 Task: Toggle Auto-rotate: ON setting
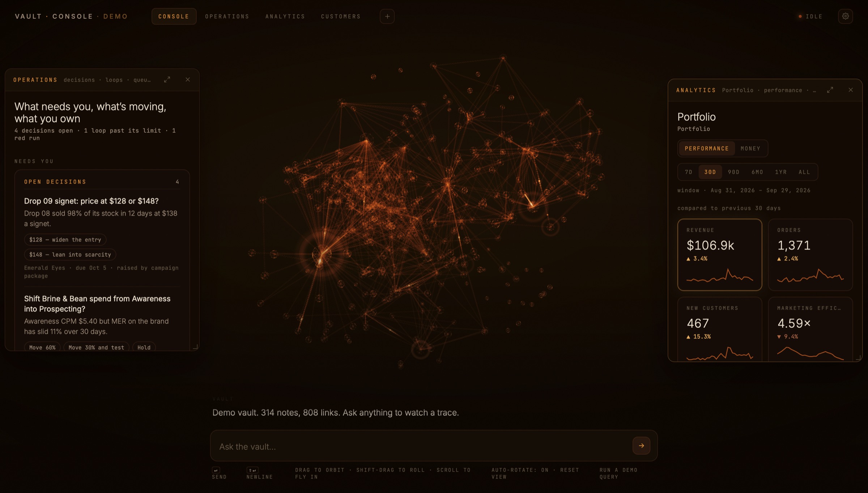520,470
